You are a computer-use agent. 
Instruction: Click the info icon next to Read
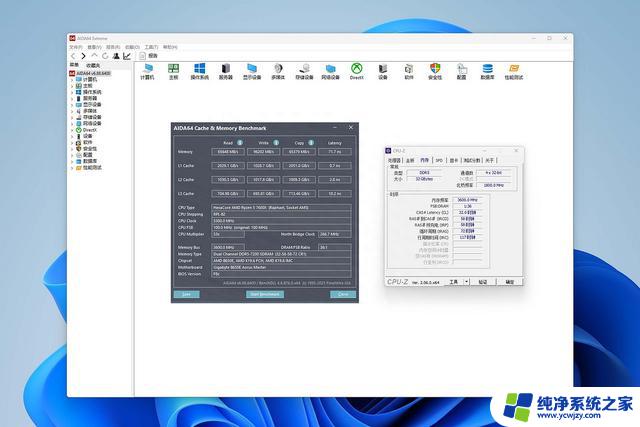[240, 142]
